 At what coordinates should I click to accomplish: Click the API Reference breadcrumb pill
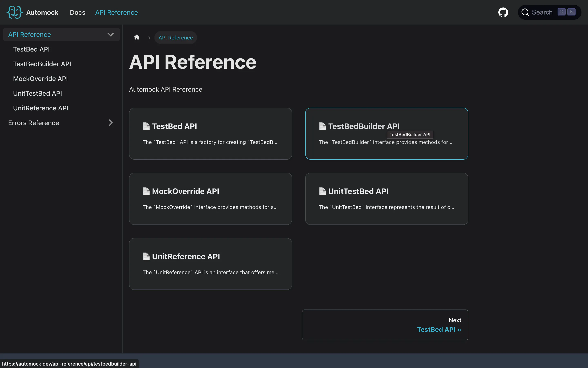coord(176,37)
